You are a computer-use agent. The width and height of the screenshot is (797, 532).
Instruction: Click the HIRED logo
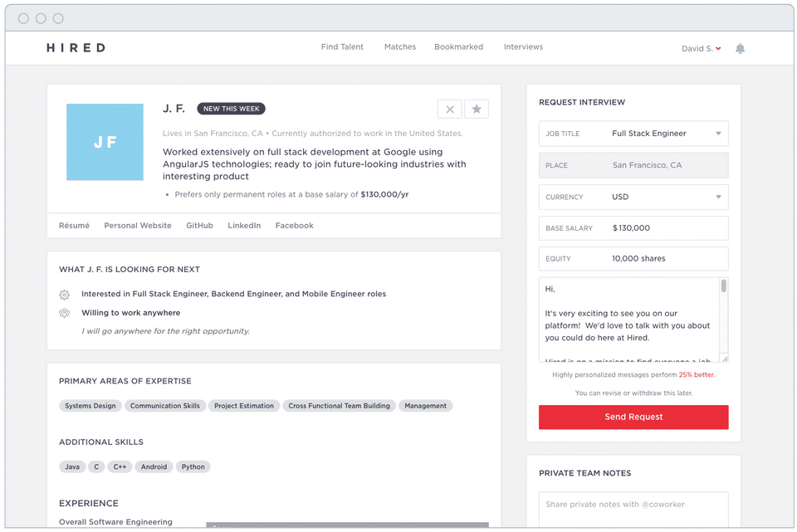click(76, 48)
